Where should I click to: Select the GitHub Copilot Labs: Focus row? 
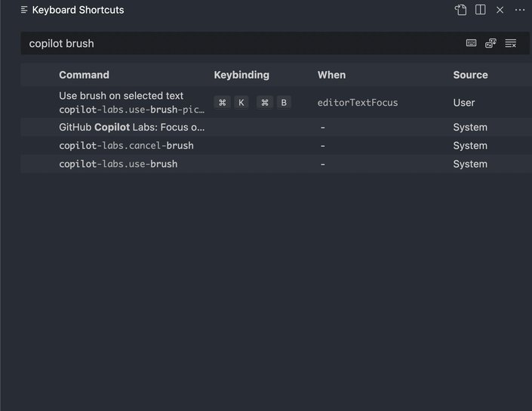tap(276, 128)
